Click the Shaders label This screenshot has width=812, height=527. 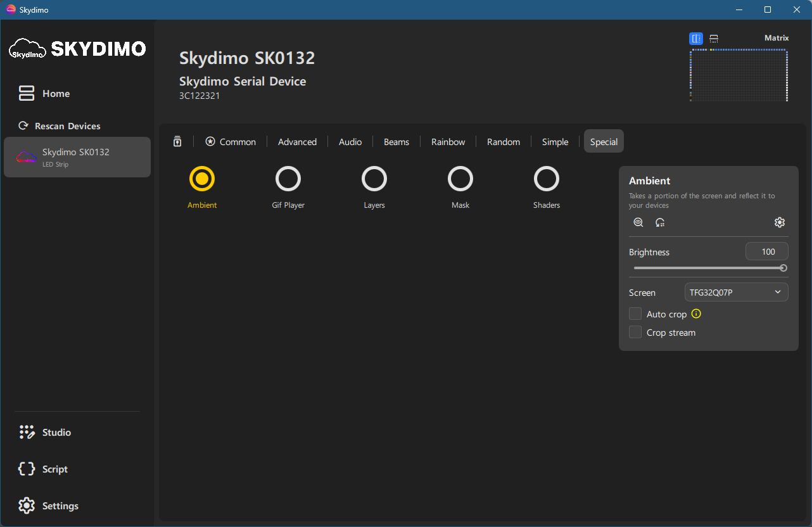tap(547, 205)
